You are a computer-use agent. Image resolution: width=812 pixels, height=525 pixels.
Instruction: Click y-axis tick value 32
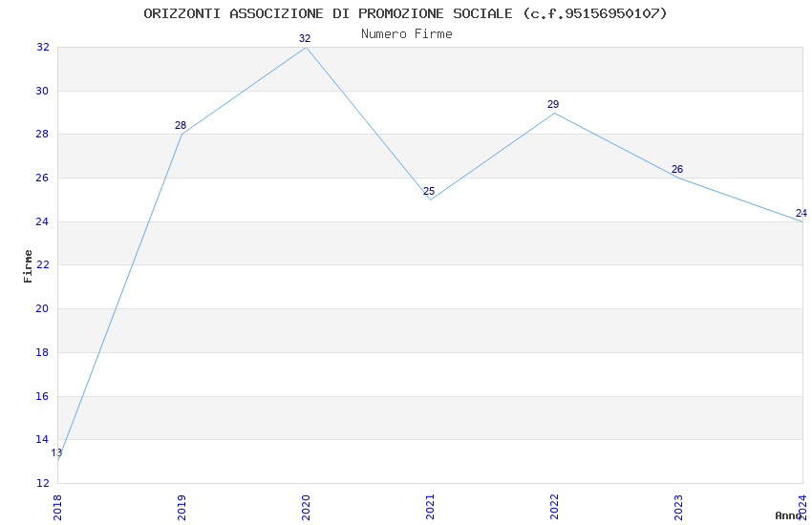coord(42,47)
